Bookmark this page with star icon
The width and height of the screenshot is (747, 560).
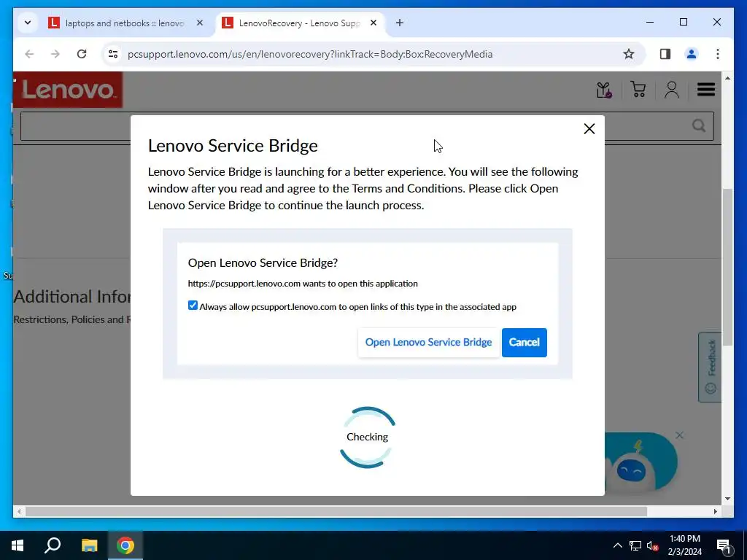click(628, 54)
